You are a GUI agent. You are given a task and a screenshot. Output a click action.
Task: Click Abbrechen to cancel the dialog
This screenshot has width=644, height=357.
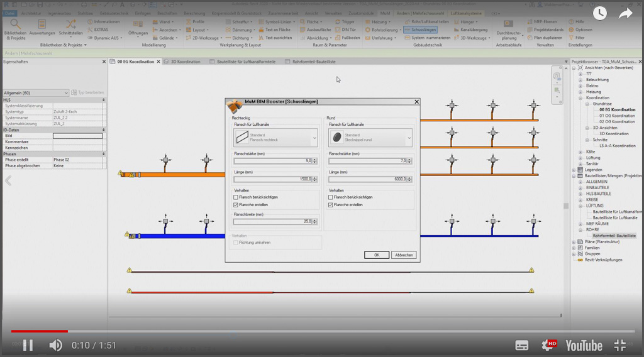tap(404, 255)
